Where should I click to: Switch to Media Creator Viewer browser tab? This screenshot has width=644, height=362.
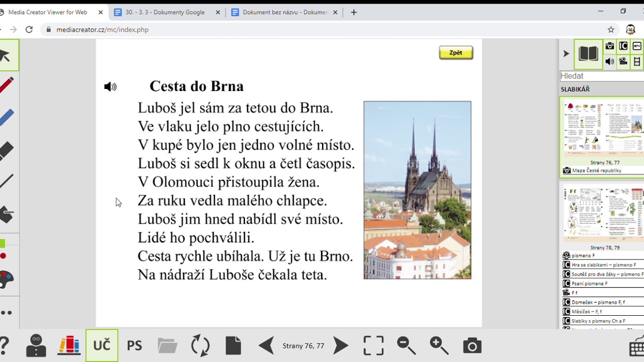(48, 12)
